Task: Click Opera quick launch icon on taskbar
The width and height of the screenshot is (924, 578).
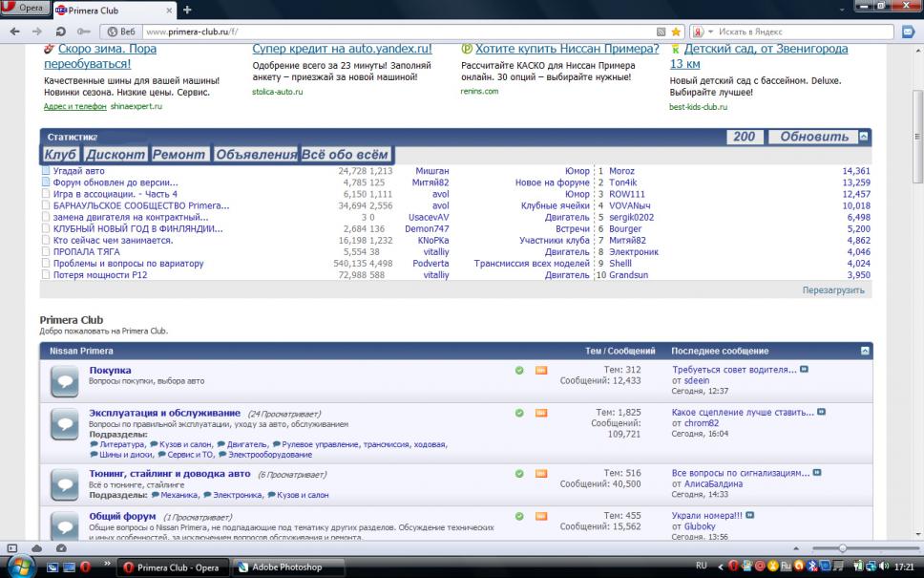Action: coord(86,567)
